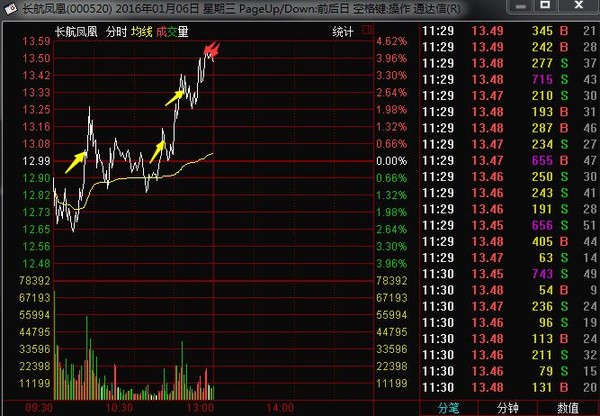
Task: Select the tick row with volume 243
Action: pyautogui.click(x=510, y=193)
